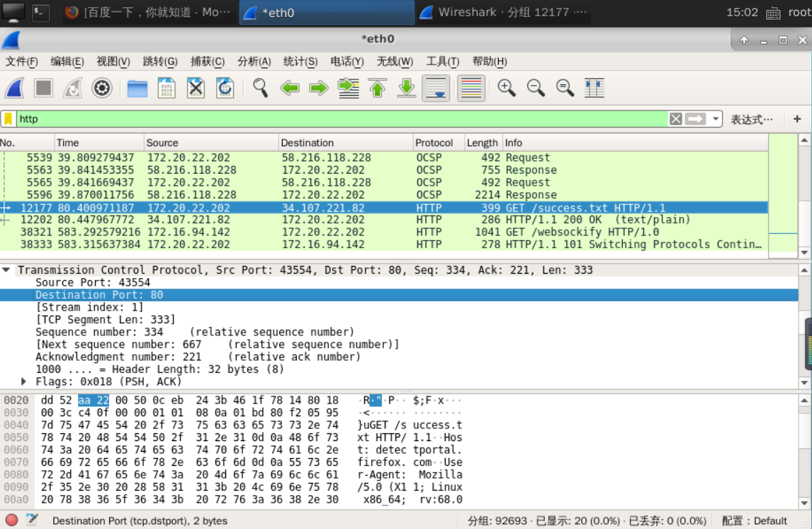This screenshot has height=529, width=812.
Task: Open the Find Packet search tool
Action: click(259, 88)
